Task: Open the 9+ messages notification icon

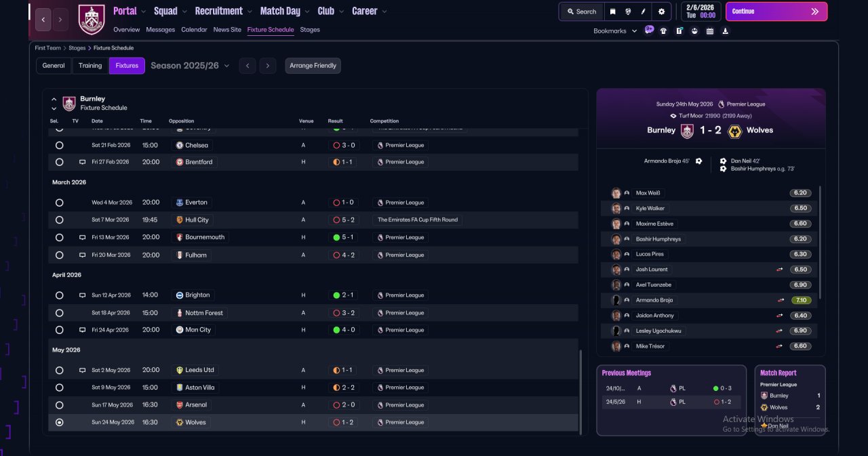Action: 650,30
